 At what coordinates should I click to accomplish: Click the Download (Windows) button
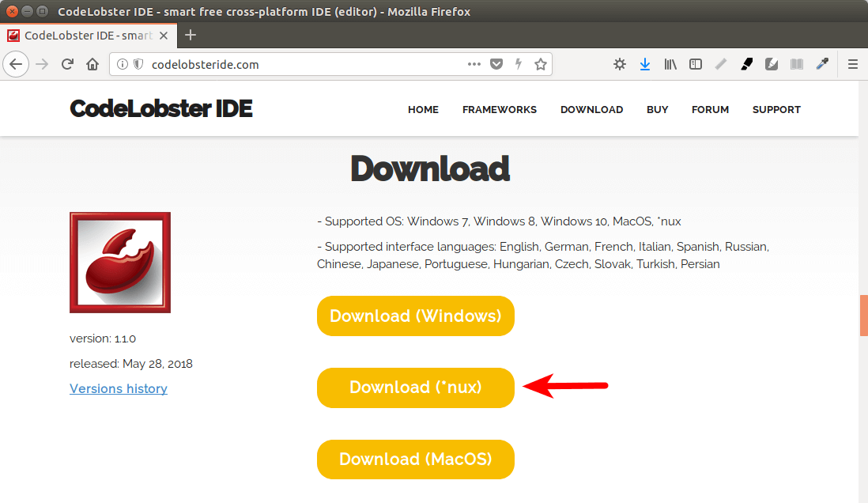click(415, 316)
